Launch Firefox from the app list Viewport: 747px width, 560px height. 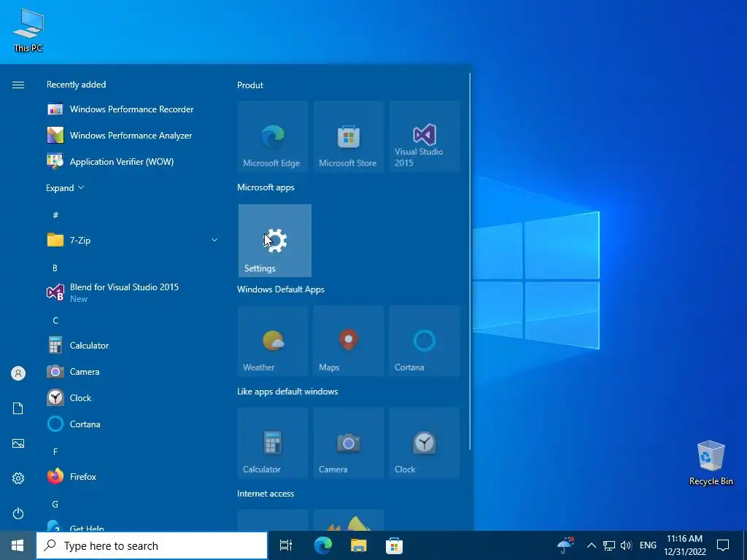tap(131, 476)
